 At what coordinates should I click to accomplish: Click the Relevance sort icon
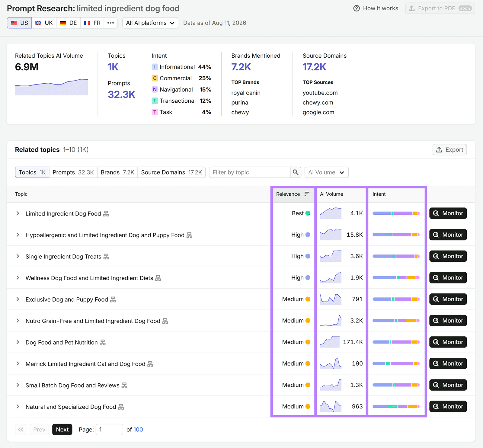pyautogui.click(x=307, y=194)
